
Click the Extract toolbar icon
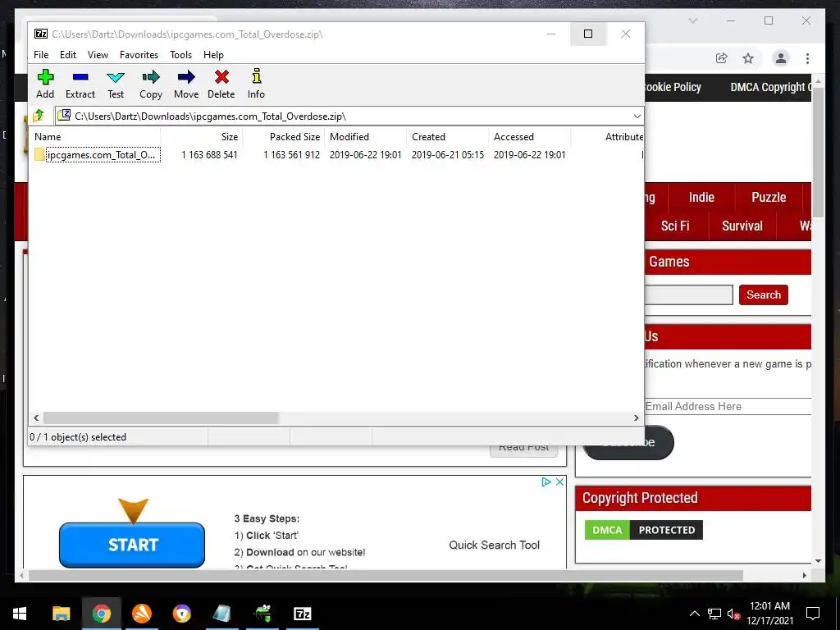(80, 77)
